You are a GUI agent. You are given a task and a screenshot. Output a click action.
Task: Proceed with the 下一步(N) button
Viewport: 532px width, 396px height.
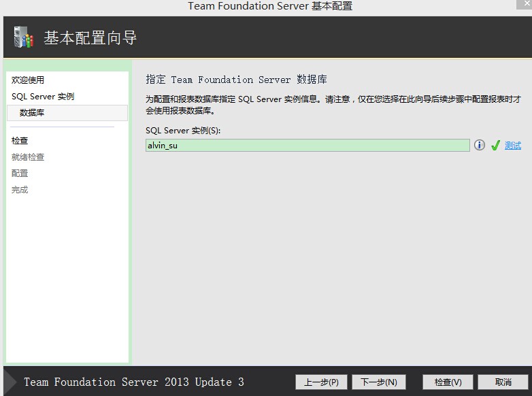pos(379,382)
